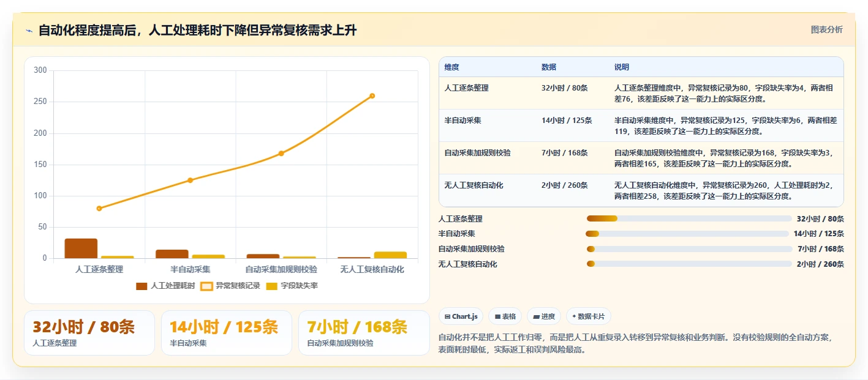Image resolution: width=868 pixels, height=380 pixels.
Task: Click the 数据 table column header
Action: pyautogui.click(x=549, y=67)
